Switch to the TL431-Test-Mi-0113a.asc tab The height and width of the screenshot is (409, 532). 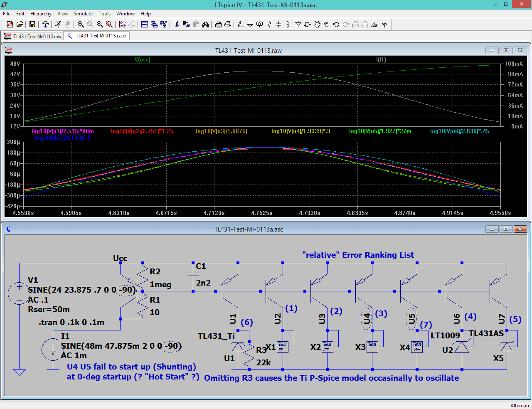pyautogui.click(x=97, y=36)
